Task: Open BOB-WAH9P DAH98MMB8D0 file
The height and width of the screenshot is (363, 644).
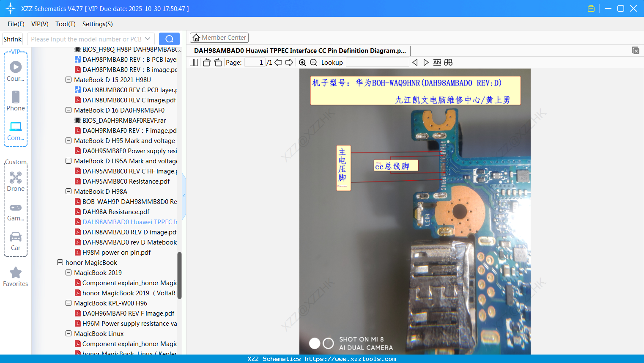Action: tap(126, 201)
